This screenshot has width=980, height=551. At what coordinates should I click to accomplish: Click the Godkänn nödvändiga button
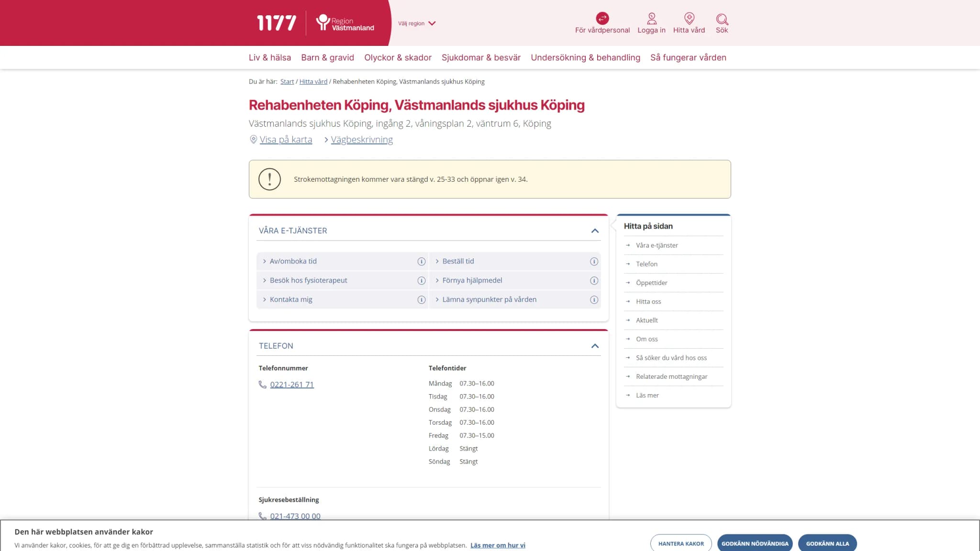(x=755, y=543)
